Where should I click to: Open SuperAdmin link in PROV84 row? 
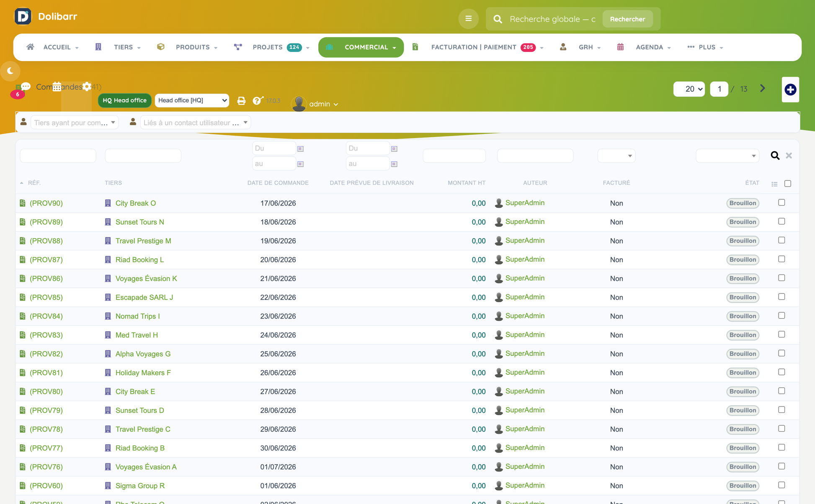pyautogui.click(x=525, y=316)
